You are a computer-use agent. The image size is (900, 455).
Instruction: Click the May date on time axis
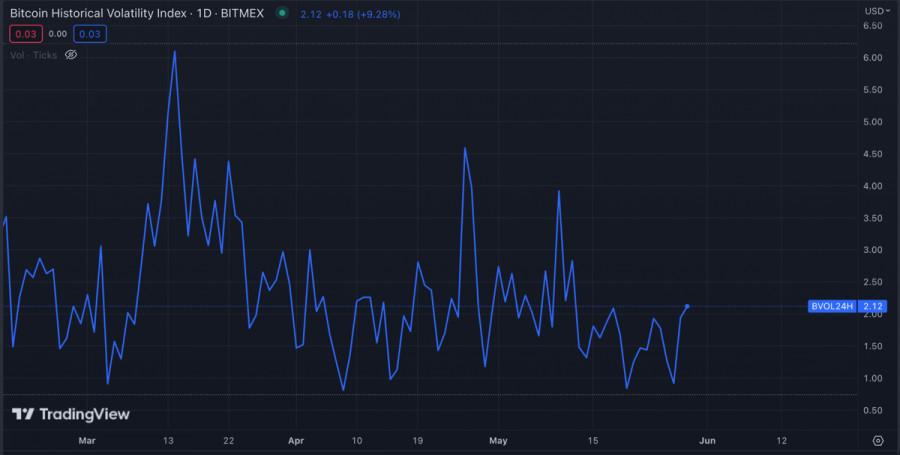[x=499, y=440]
